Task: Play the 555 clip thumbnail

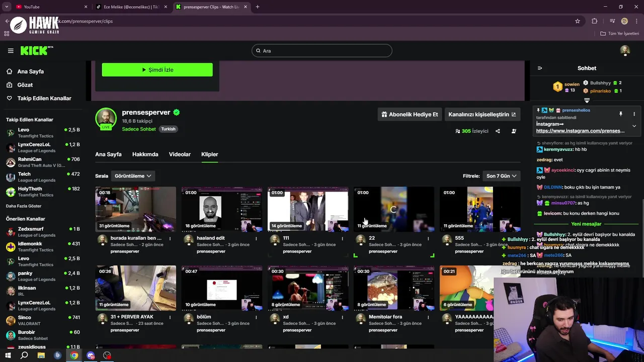Action: pyautogui.click(x=480, y=209)
